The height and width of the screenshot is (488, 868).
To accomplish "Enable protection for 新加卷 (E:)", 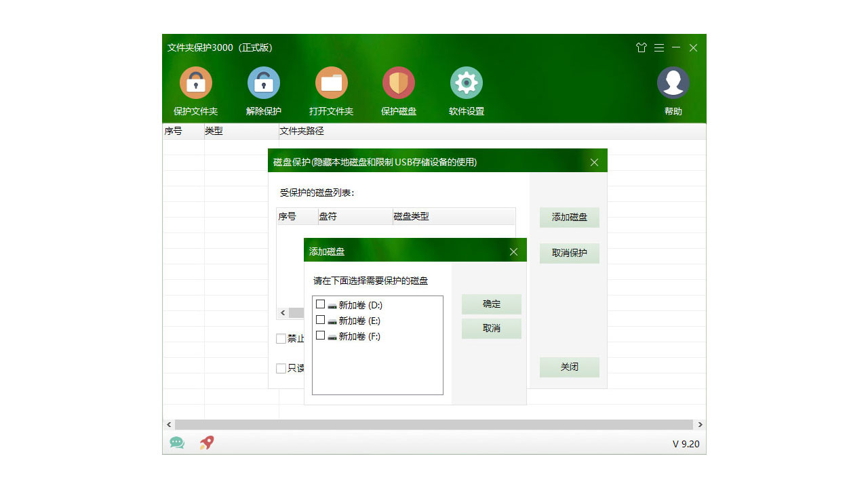I will (x=320, y=320).
